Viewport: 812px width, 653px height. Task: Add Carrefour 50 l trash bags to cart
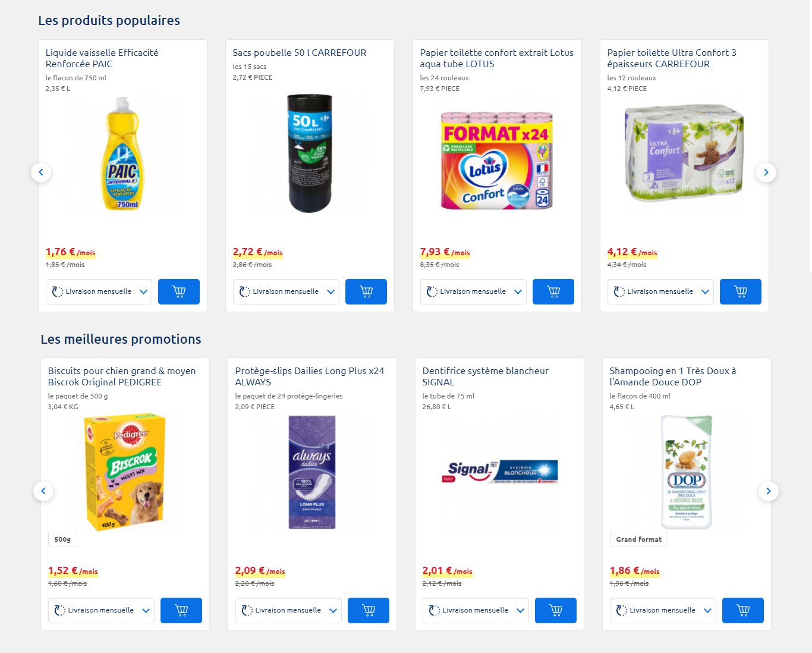click(366, 291)
